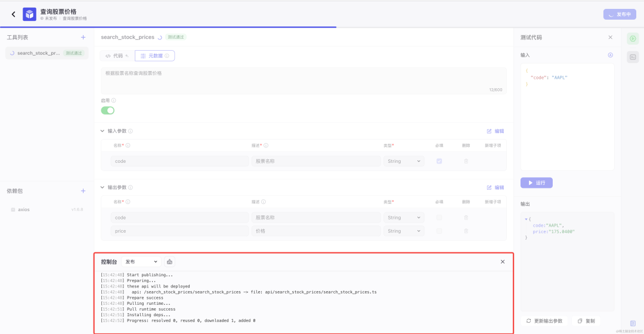The image size is (644, 334).
Task: Open type dropdown for input code
Action: (x=404, y=161)
